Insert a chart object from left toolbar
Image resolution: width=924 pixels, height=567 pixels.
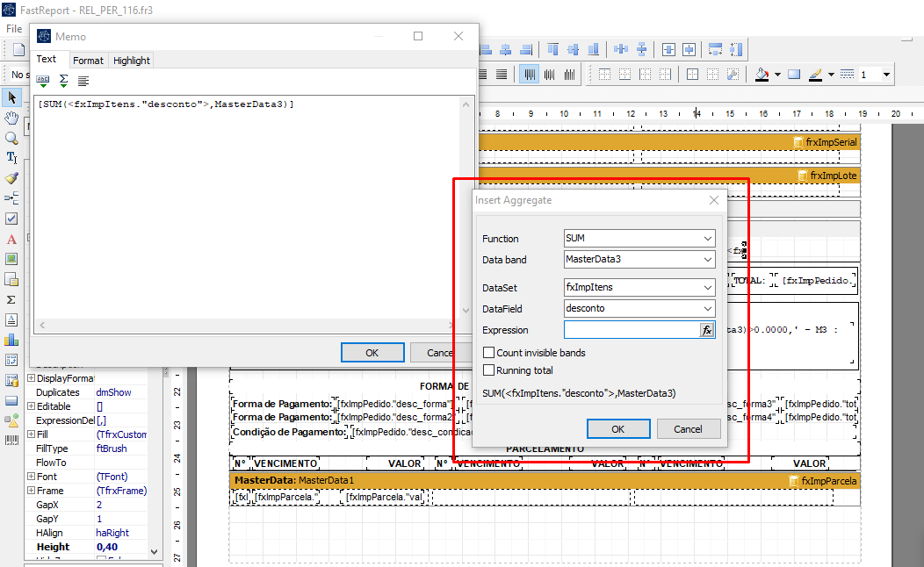(x=11, y=340)
